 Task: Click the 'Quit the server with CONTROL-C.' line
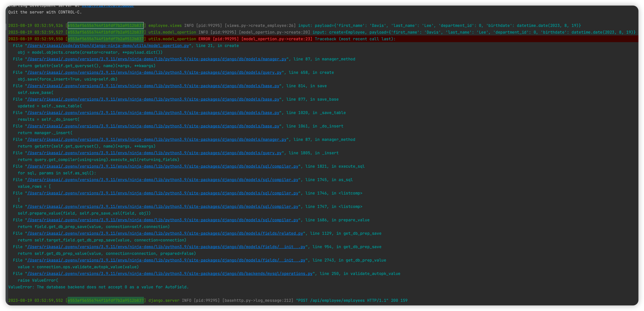tap(45, 12)
